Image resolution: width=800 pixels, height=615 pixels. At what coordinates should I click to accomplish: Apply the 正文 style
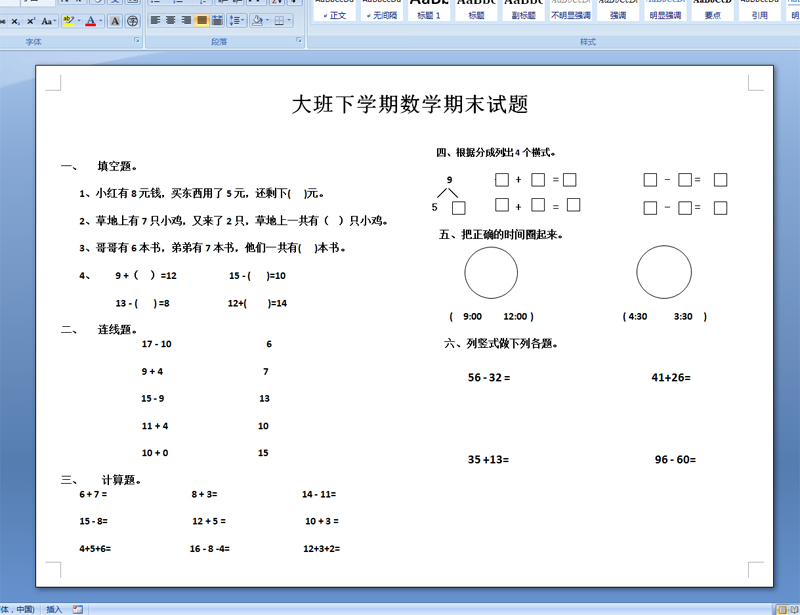click(334, 11)
